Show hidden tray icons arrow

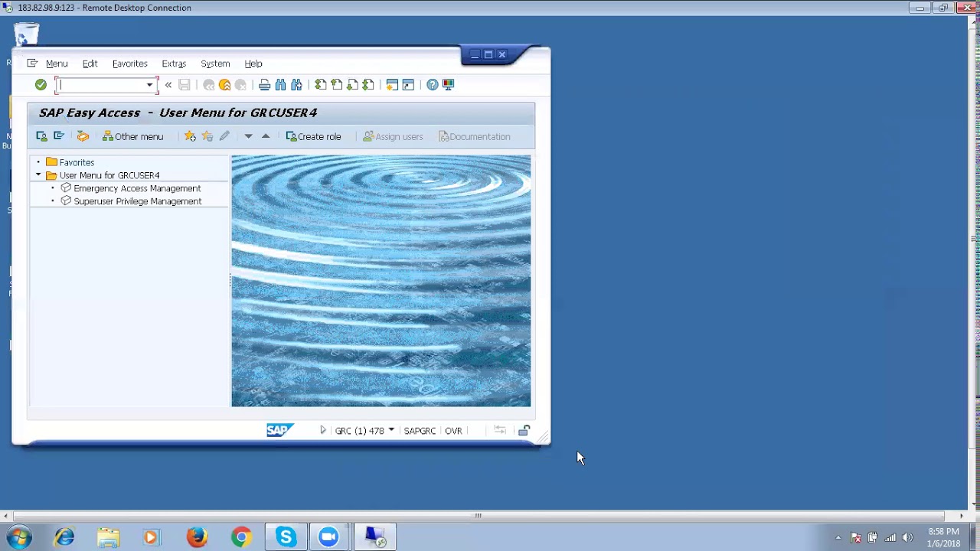coord(838,537)
